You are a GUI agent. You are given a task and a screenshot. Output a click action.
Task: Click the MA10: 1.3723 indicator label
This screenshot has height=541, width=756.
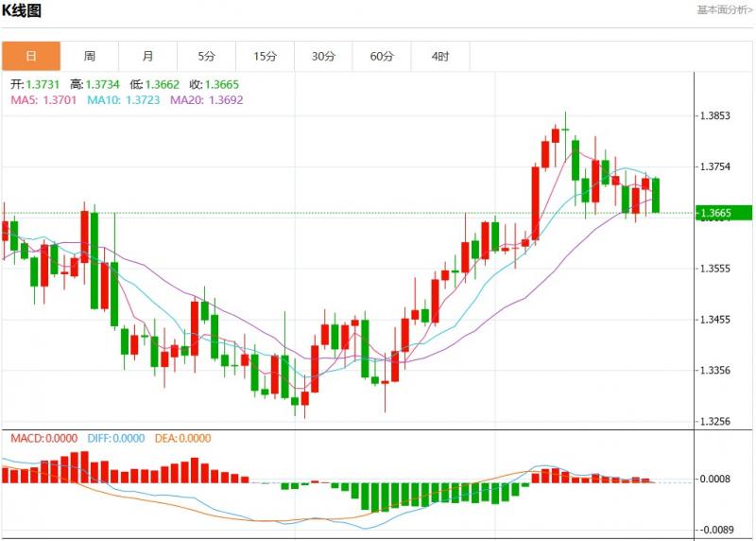click(124, 100)
